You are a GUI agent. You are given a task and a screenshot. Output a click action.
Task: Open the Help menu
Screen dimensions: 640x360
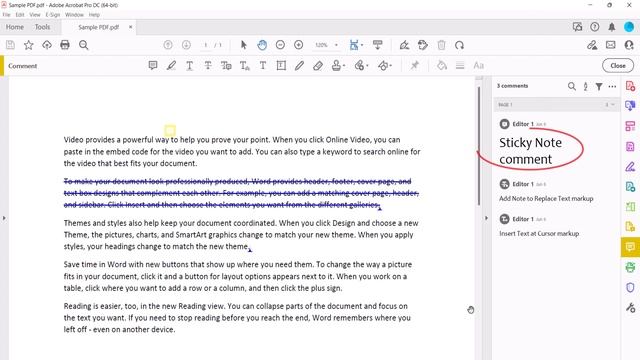[94, 15]
